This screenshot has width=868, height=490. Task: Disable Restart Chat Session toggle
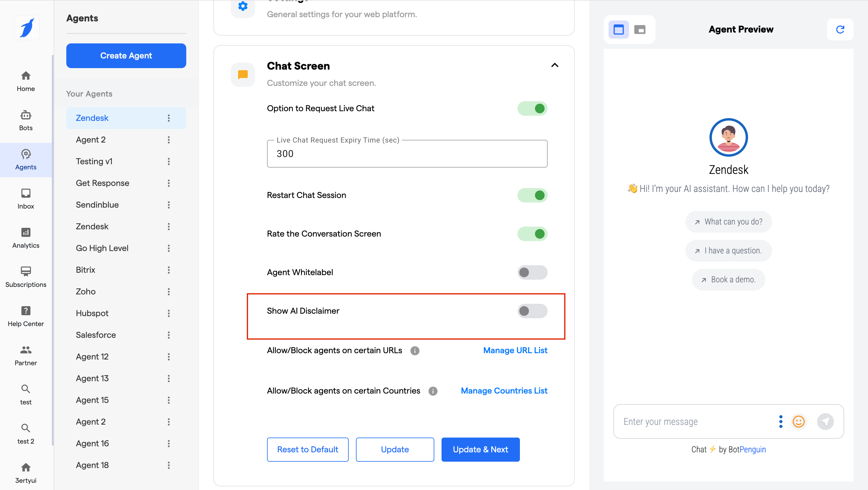pyautogui.click(x=532, y=195)
